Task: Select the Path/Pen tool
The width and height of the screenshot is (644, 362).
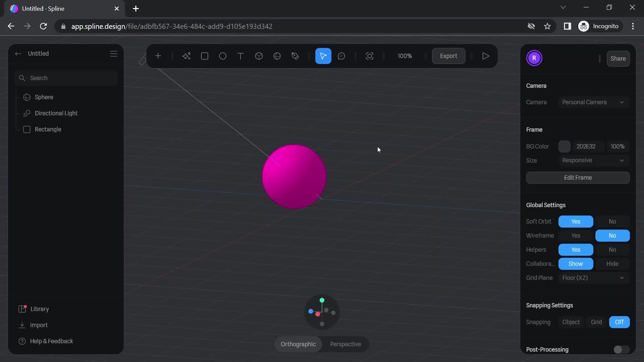Action: (295, 56)
